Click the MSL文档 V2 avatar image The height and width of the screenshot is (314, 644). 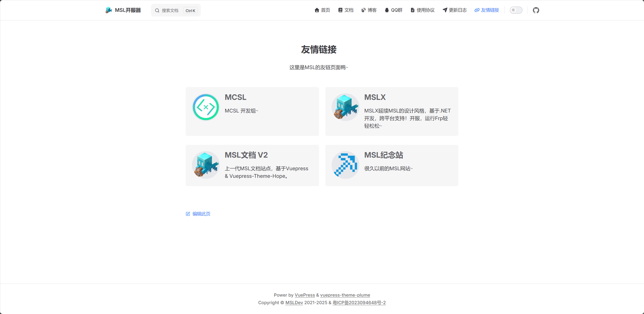pyautogui.click(x=206, y=165)
